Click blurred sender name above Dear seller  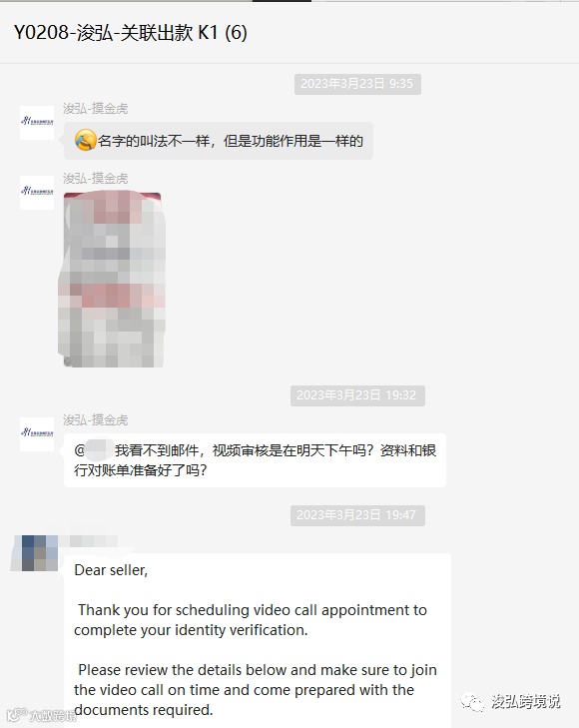(91, 541)
